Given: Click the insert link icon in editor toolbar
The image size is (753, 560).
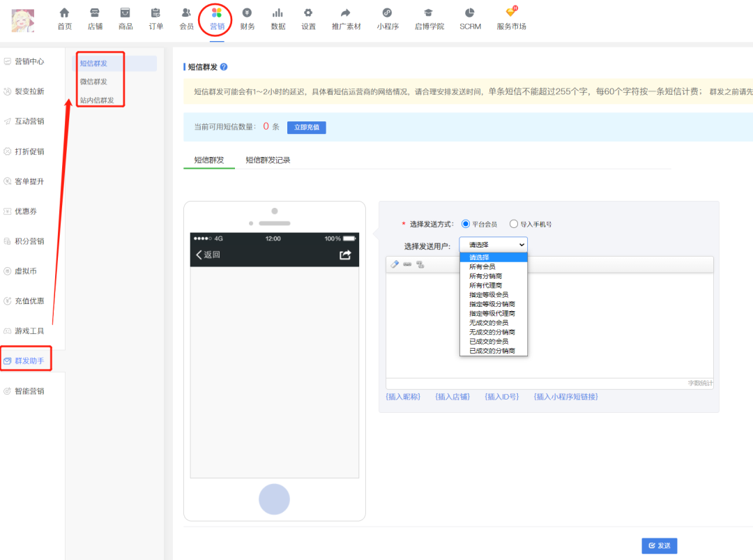Looking at the screenshot, I should coord(406,264).
